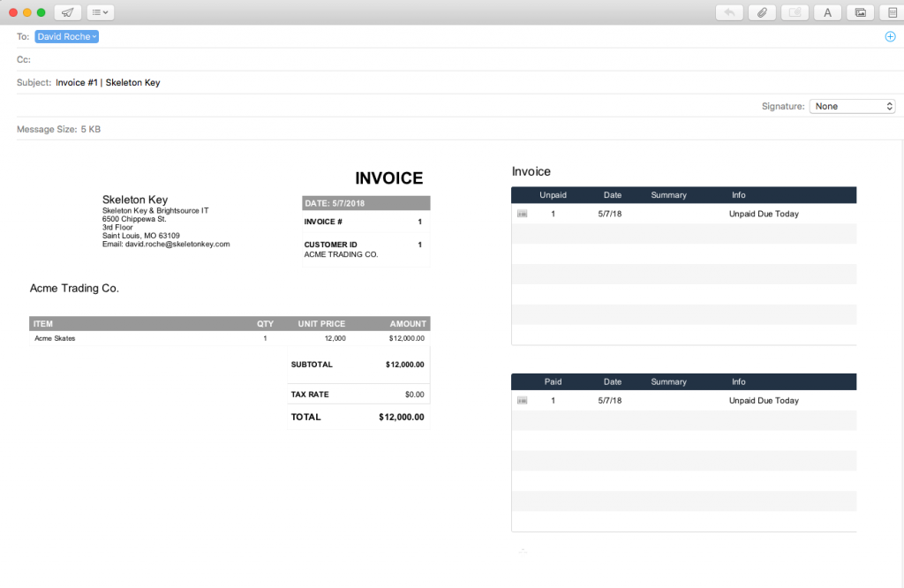Click the Info header in the Unpaid table
The width and height of the screenshot is (904, 588).
(x=739, y=195)
